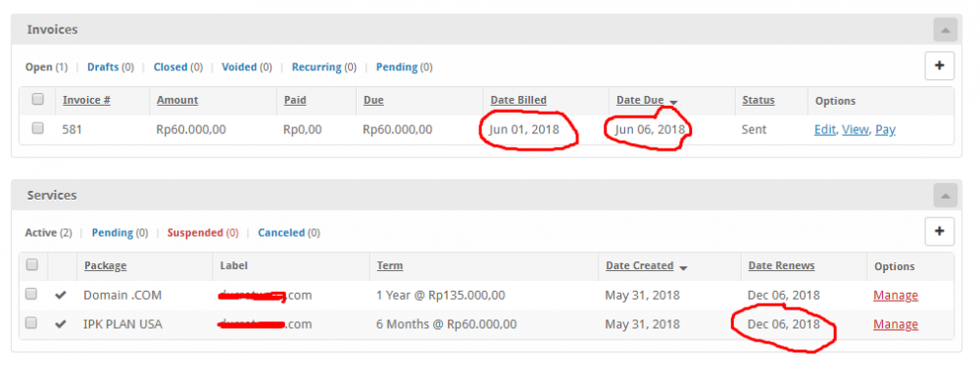Toggle the select-all checkbox in Invoices header
The height and width of the screenshot is (372, 980).
pyautogui.click(x=38, y=99)
